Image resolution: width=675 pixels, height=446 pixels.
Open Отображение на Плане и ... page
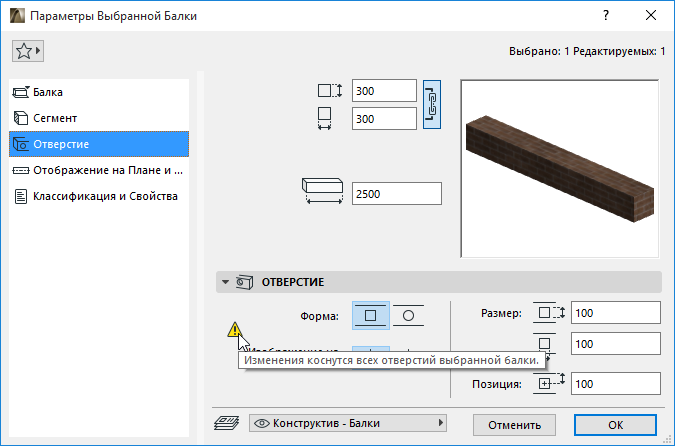[99, 170]
